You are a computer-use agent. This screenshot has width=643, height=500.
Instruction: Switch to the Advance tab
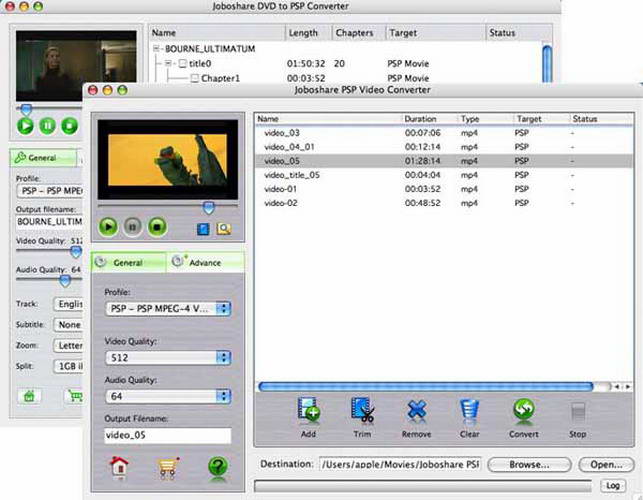point(205,263)
